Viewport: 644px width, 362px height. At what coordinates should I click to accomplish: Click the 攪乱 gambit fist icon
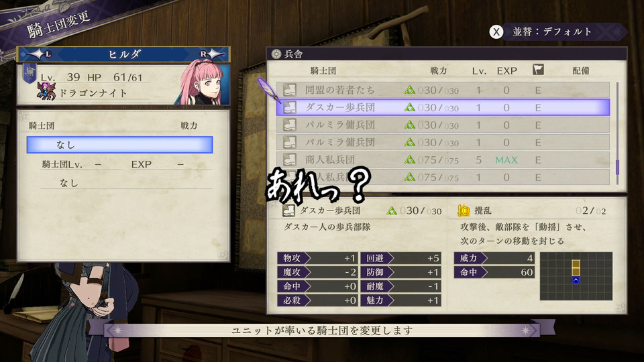tap(464, 210)
